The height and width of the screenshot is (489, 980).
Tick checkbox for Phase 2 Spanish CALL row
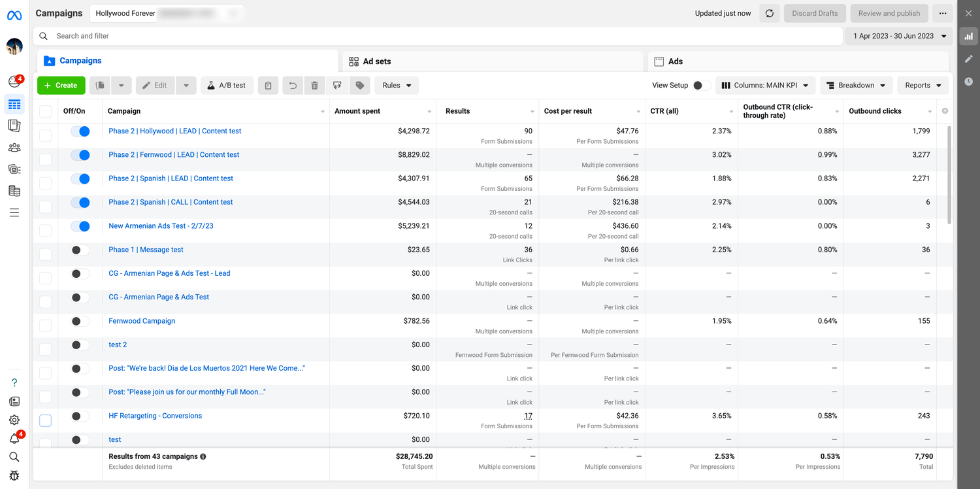tap(45, 207)
